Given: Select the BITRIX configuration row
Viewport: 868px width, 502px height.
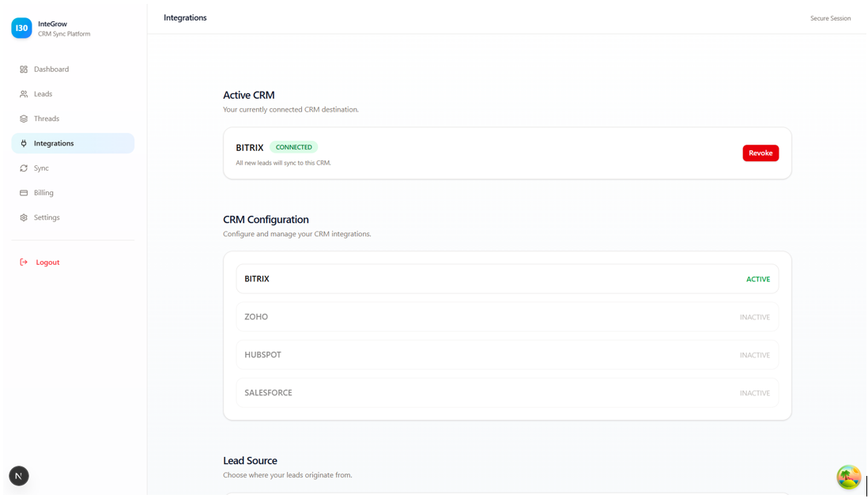Looking at the screenshot, I should 507,279.
